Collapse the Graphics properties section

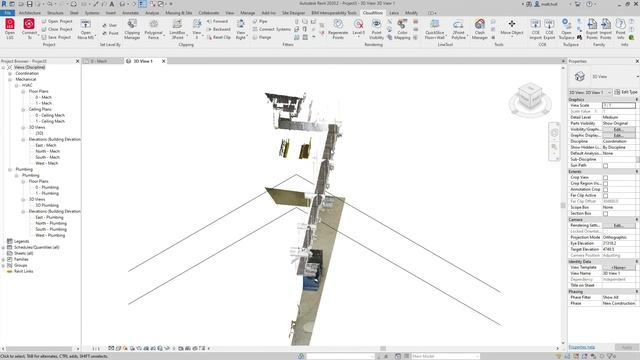coord(637,100)
